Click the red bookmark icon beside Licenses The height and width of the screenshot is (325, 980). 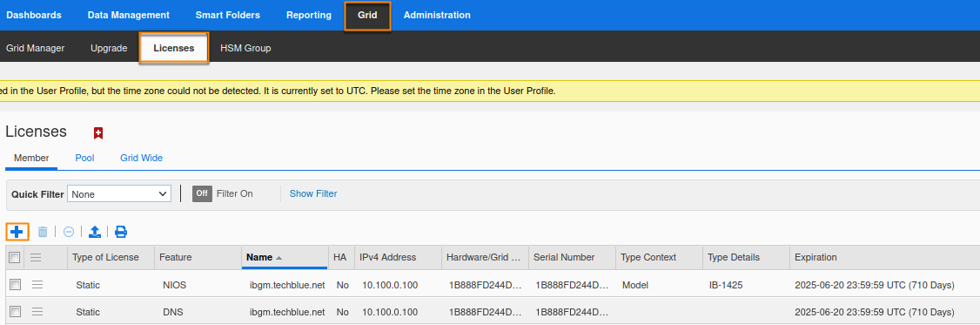click(98, 132)
